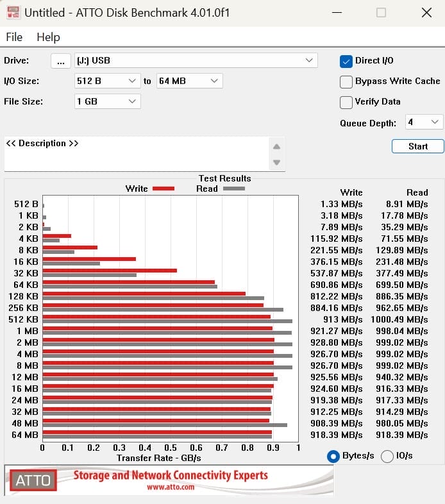Click the Queue Depth label
Viewport: 445px width, 504px height.
(368, 123)
